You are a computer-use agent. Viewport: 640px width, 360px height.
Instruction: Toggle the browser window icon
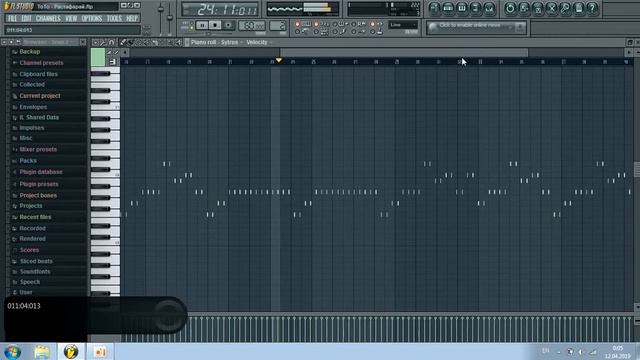[476, 8]
